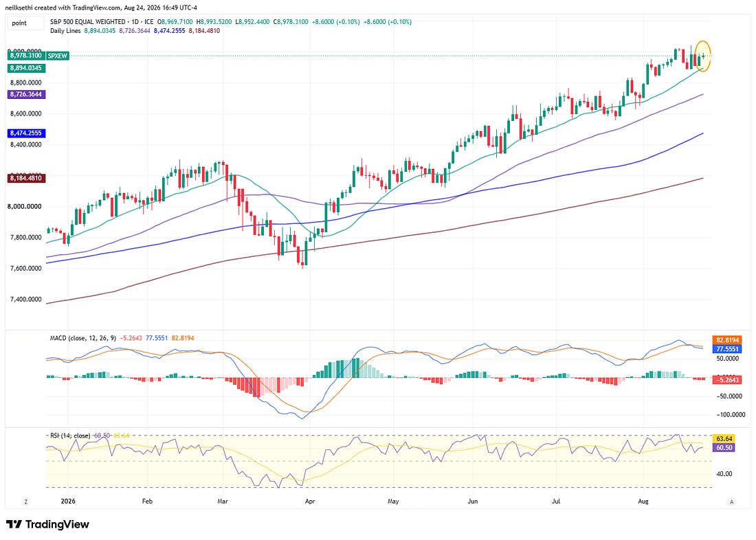The width and height of the screenshot is (756, 540).
Task: Click the purple 8,726.3644 axis label
Action: [x=26, y=95]
